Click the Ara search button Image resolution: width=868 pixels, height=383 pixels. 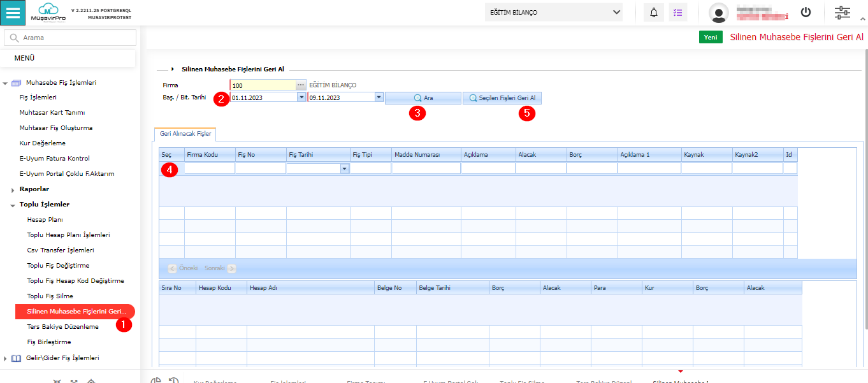[423, 98]
